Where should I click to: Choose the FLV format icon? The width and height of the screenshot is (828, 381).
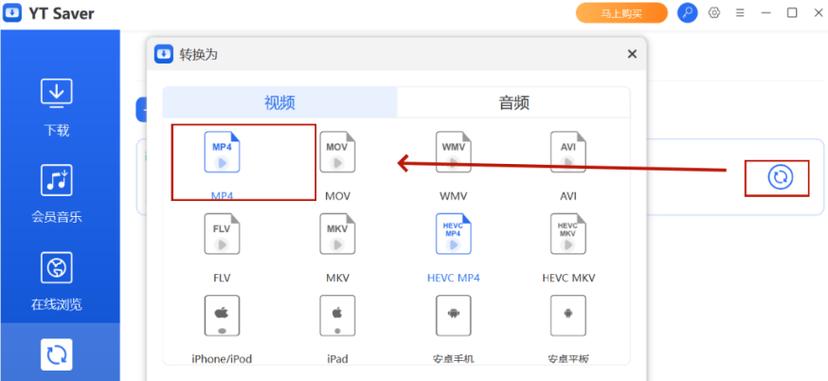tap(222, 234)
